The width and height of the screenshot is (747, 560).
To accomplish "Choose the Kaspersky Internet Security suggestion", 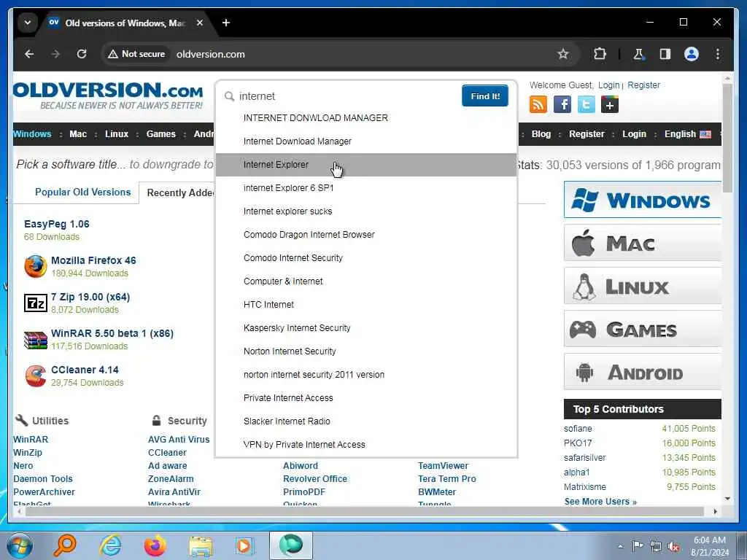I will click(366, 328).
